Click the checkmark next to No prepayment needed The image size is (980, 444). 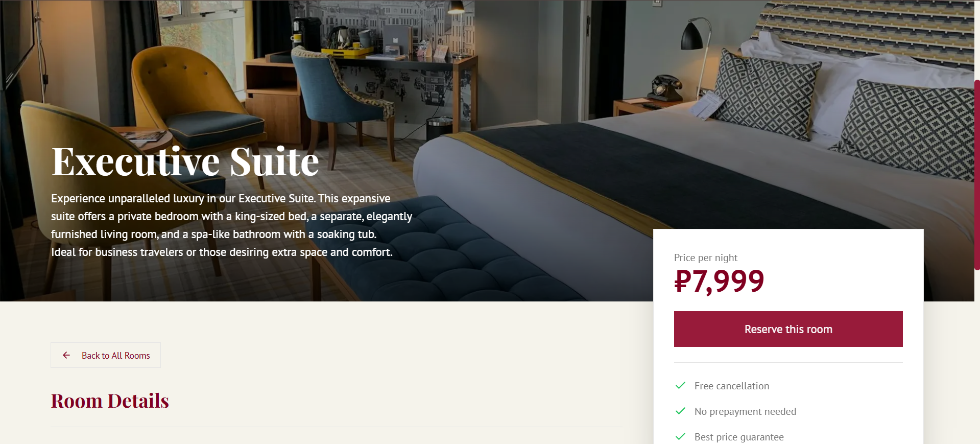[x=680, y=411]
